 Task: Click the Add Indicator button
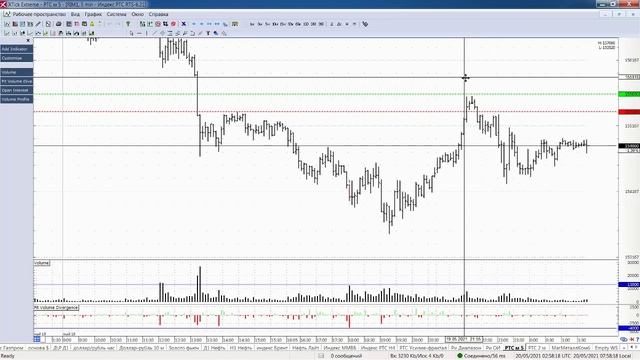point(16,49)
